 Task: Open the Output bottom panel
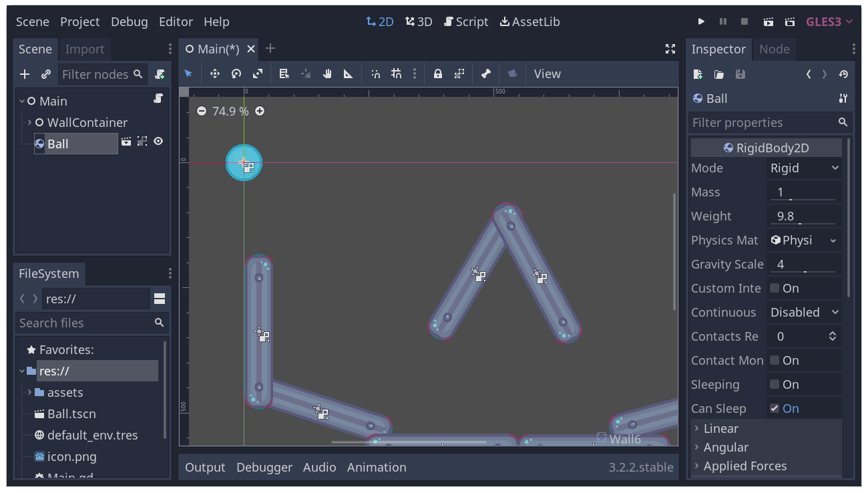click(x=205, y=468)
